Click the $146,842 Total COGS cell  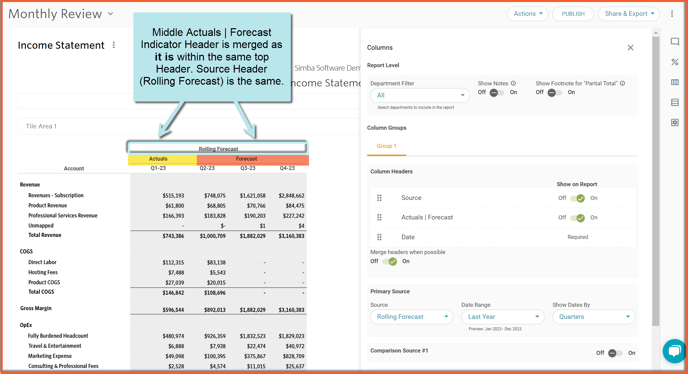pos(173,293)
